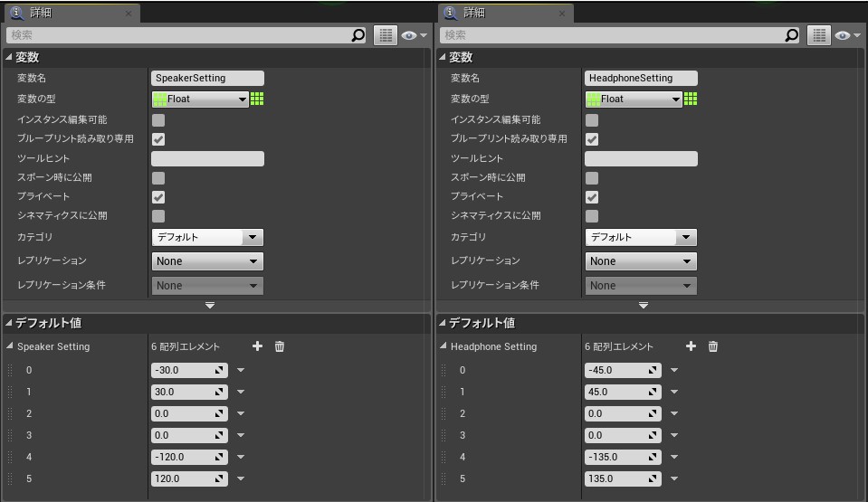Viewport: 868px width, 502px height.
Task: Click array container icon next to HeadphoneSetting Float type
Action: tap(691, 99)
